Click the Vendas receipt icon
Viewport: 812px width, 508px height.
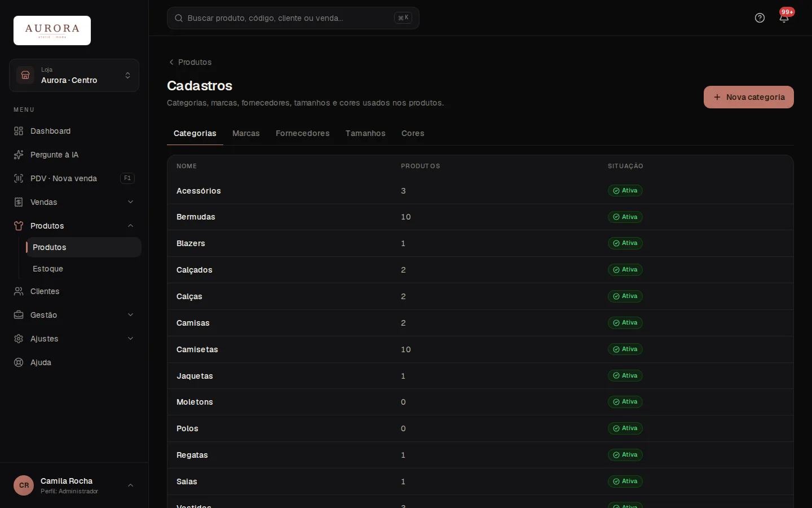point(19,202)
